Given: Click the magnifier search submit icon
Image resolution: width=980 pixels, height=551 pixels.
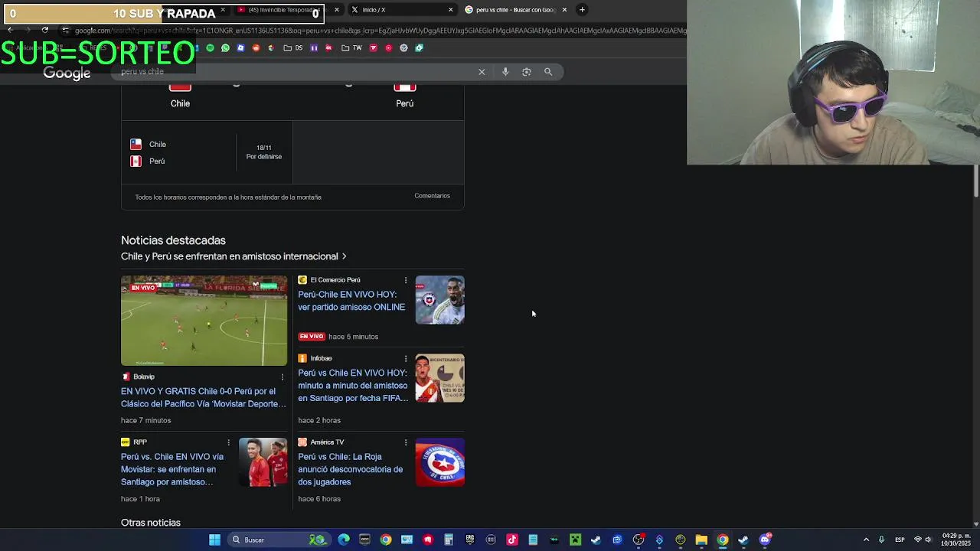Looking at the screenshot, I should click(x=548, y=72).
